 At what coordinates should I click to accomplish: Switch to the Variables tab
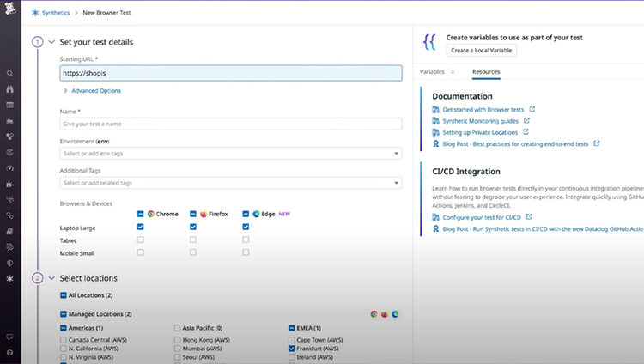point(432,71)
